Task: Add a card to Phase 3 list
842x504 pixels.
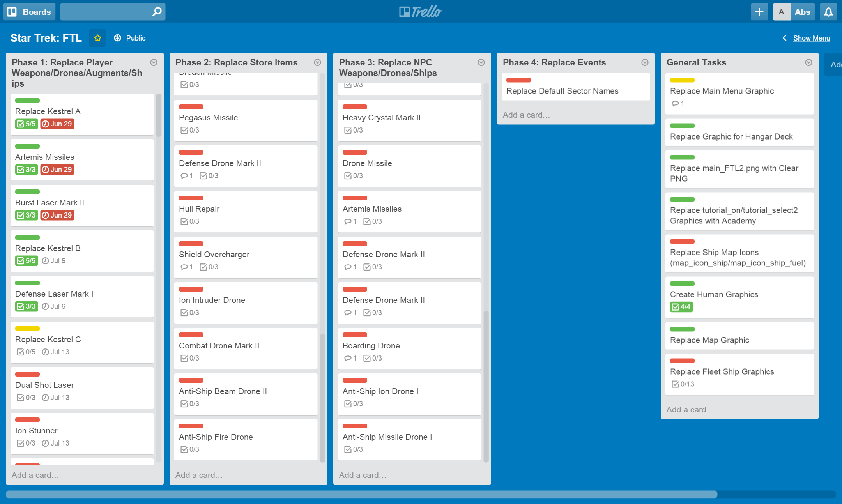Action: 363,475
